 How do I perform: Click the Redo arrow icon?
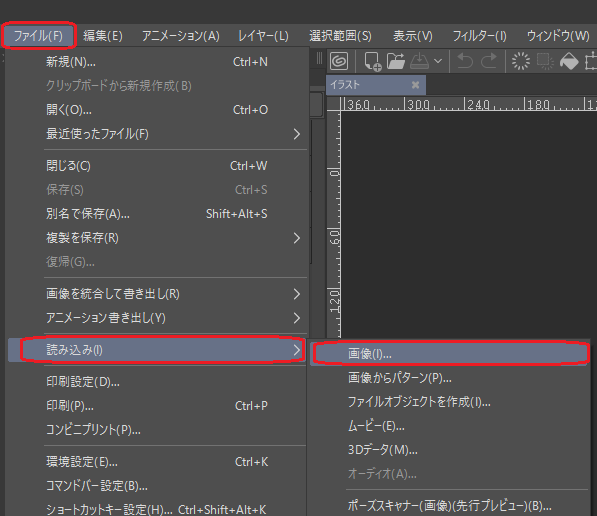coord(489,61)
